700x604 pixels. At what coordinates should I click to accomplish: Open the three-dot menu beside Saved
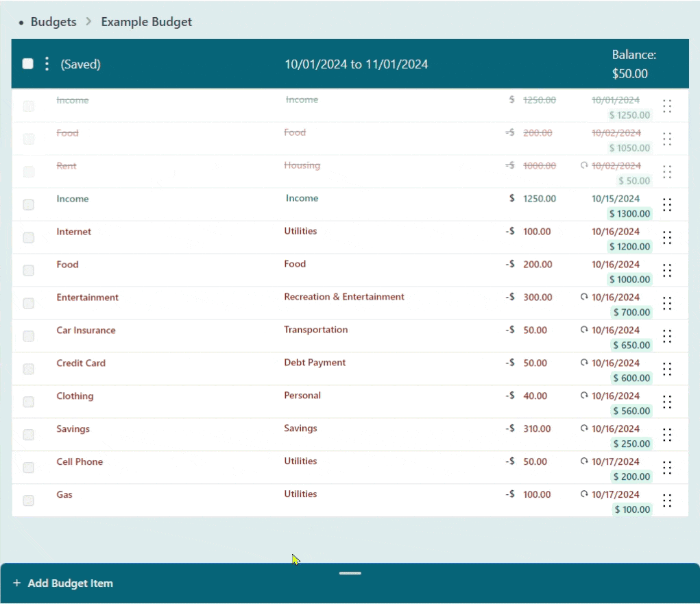[47, 64]
